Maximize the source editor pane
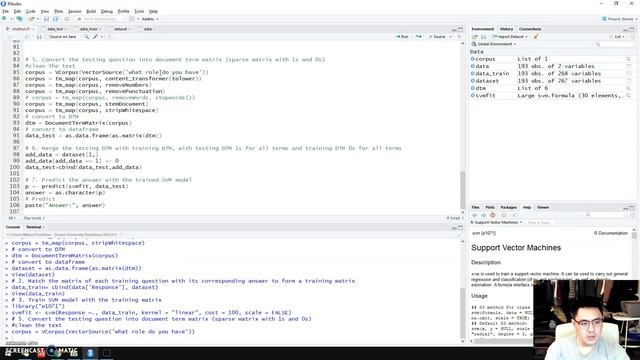The width and height of the screenshot is (640, 360). 460,29
